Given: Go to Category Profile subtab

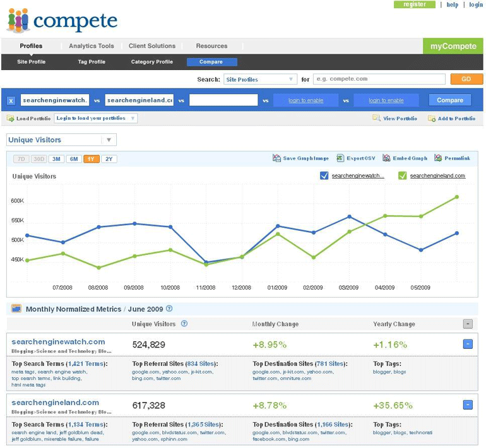Looking at the screenshot, I should 152,62.
